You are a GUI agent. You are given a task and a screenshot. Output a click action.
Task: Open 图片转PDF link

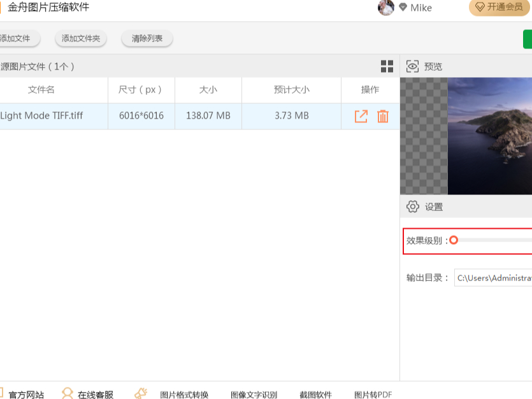[373, 395]
